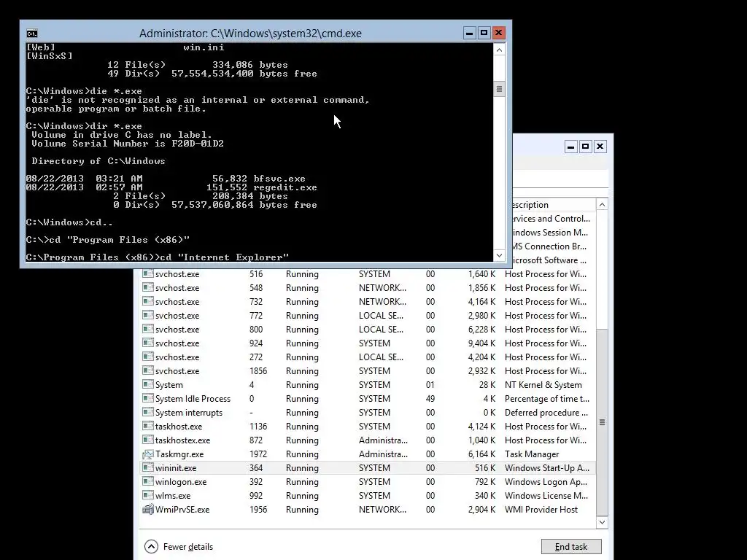The height and width of the screenshot is (560, 747).
Task: Close the Task Manager window
Action: tap(600, 147)
